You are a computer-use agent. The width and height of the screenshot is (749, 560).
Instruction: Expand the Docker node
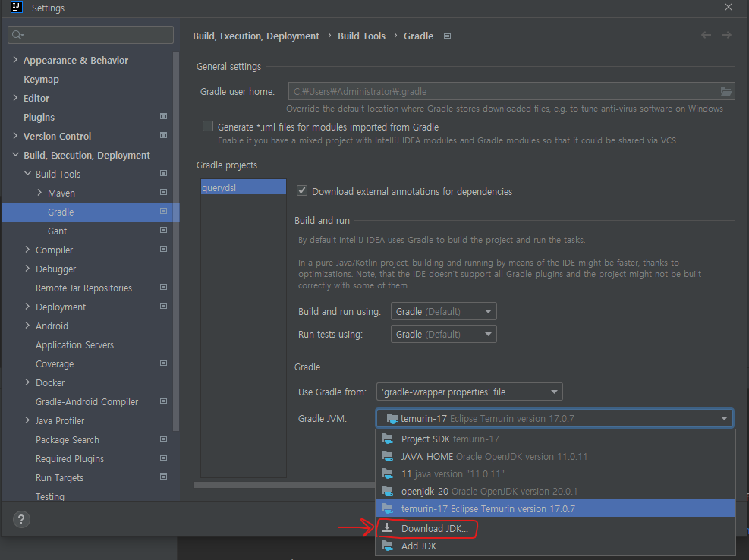[x=27, y=382]
